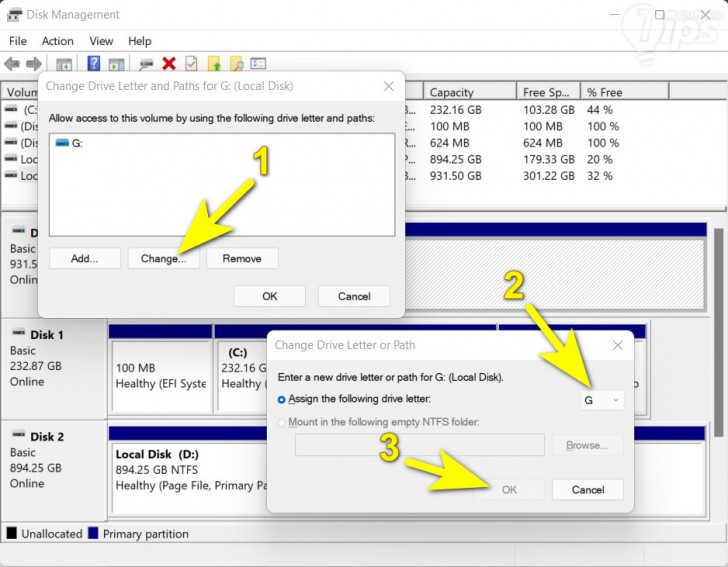Maximize the Disk Management window
Viewport: 728px width, 567px height.
click(659, 15)
